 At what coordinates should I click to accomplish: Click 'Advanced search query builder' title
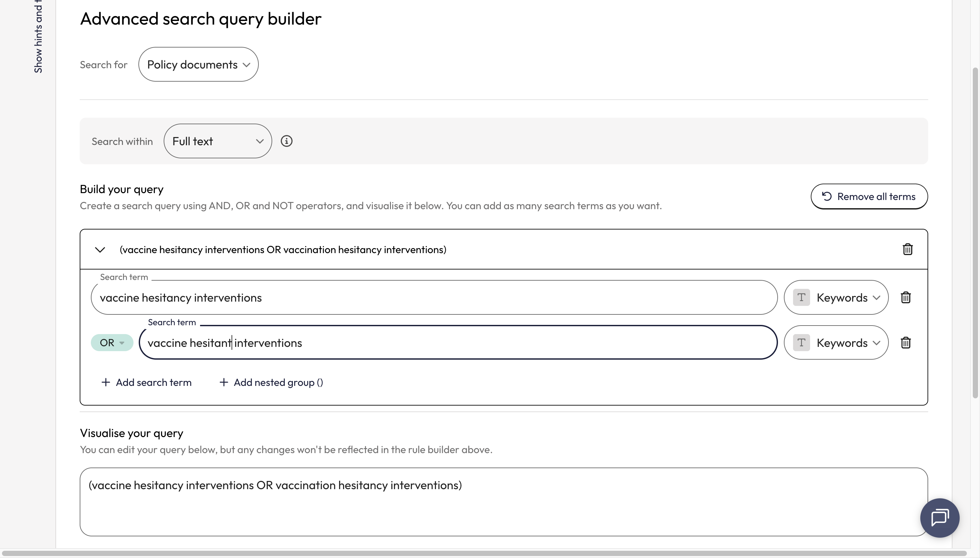200,19
